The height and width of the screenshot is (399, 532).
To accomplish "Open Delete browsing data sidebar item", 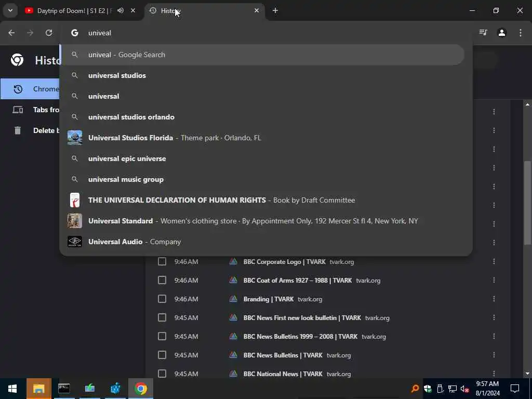I will pos(30,130).
